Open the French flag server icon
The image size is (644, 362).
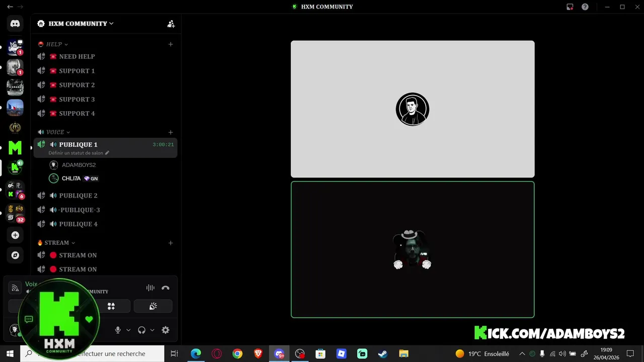click(15, 108)
